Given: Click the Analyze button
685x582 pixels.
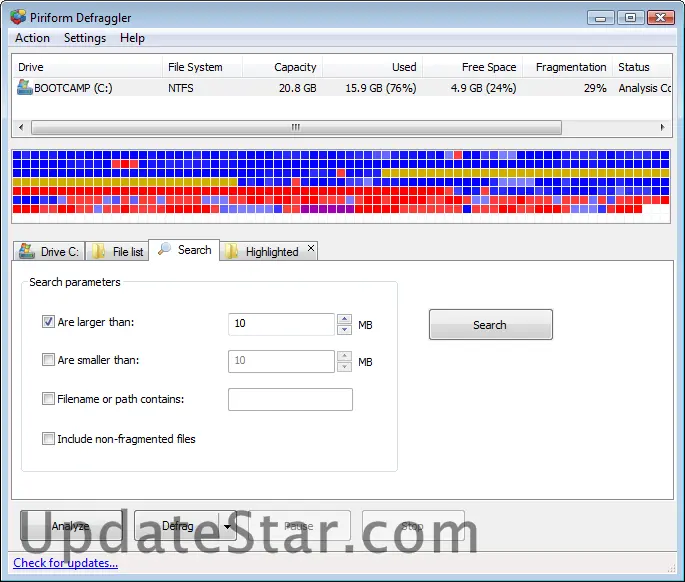Looking at the screenshot, I should pos(71,526).
